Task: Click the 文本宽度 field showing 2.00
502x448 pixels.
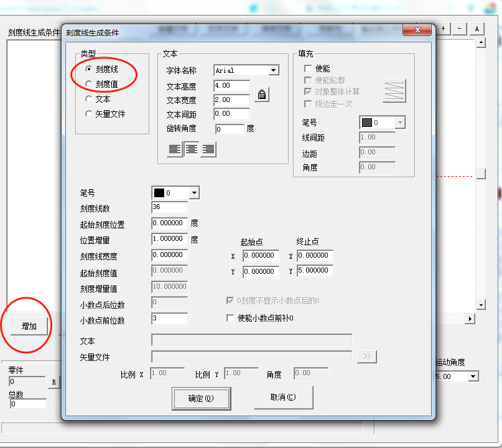Action: point(231,100)
